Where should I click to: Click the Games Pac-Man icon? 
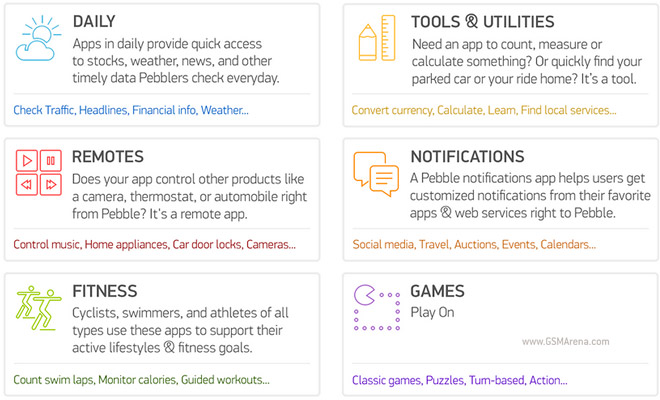point(377,307)
